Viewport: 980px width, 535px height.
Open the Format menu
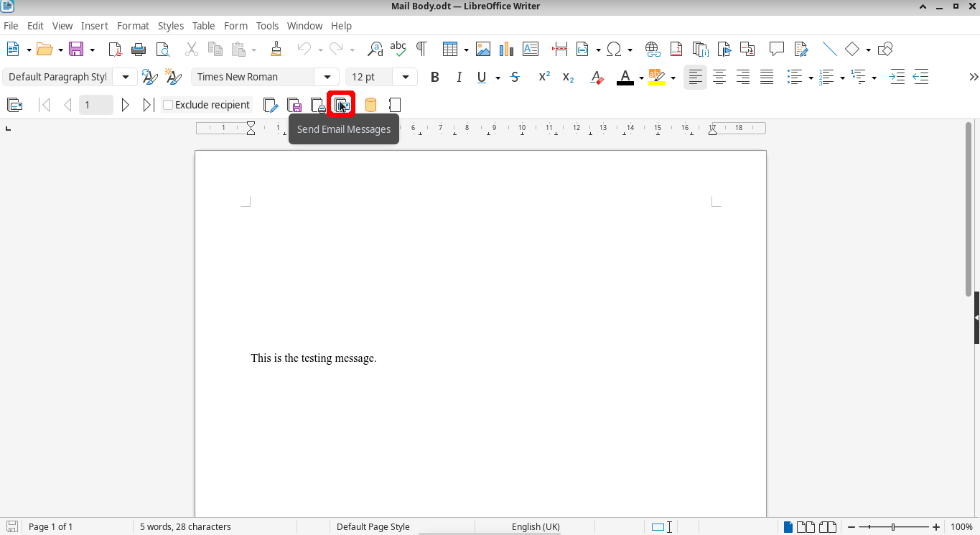click(x=133, y=26)
